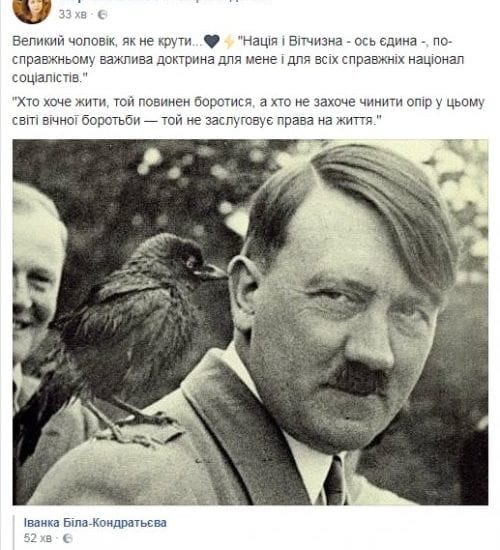Open the poster's round profile avatar
The height and width of the screenshot is (550, 500).
pyautogui.click(x=32, y=10)
